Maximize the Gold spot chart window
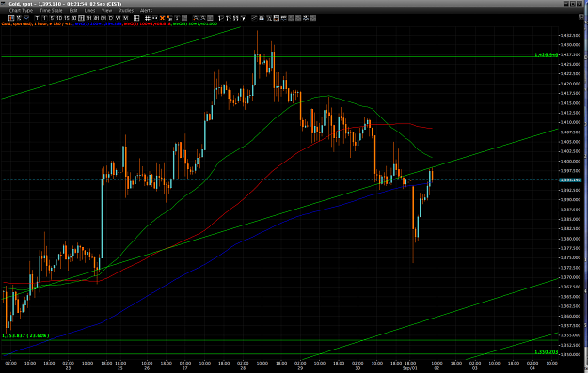Viewport: 588px width, 373px height. click(573, 4)
